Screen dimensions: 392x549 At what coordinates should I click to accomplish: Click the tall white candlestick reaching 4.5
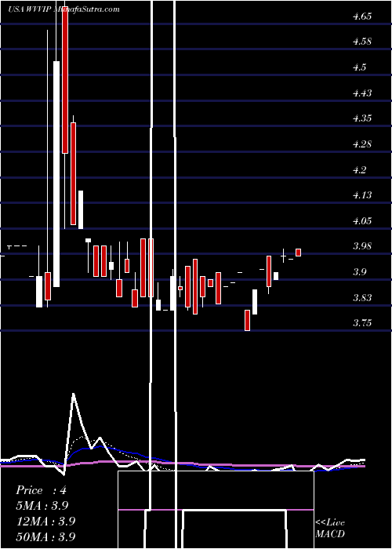56,174
